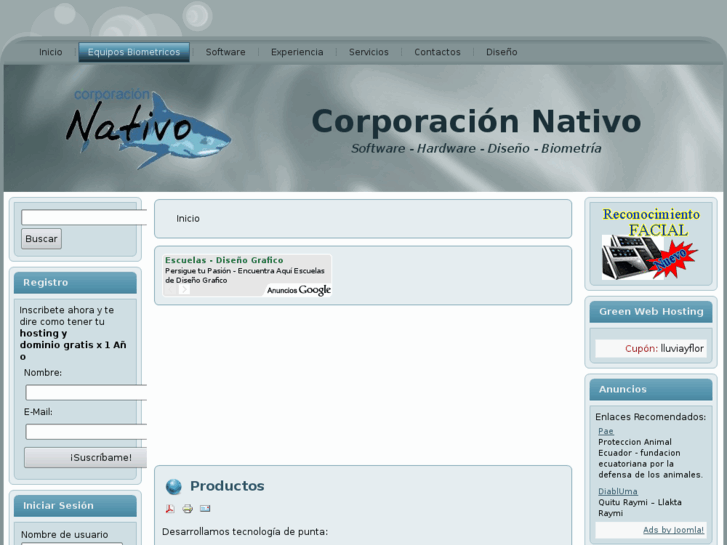Open the PDF icon under Productos
Viewport: 727px width, 545px height.
coord(170,509)
